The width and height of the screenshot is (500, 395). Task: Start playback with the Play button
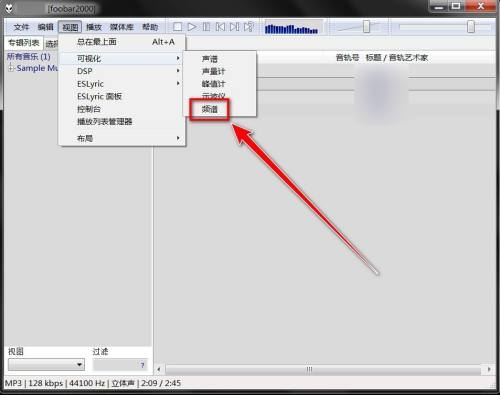(192, 27)
